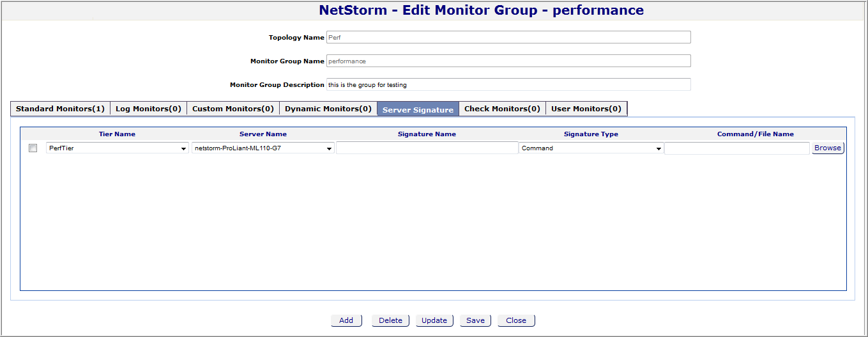Click the Add button
The height and width of the screenshot is (337, 868).
click(346, 320)
